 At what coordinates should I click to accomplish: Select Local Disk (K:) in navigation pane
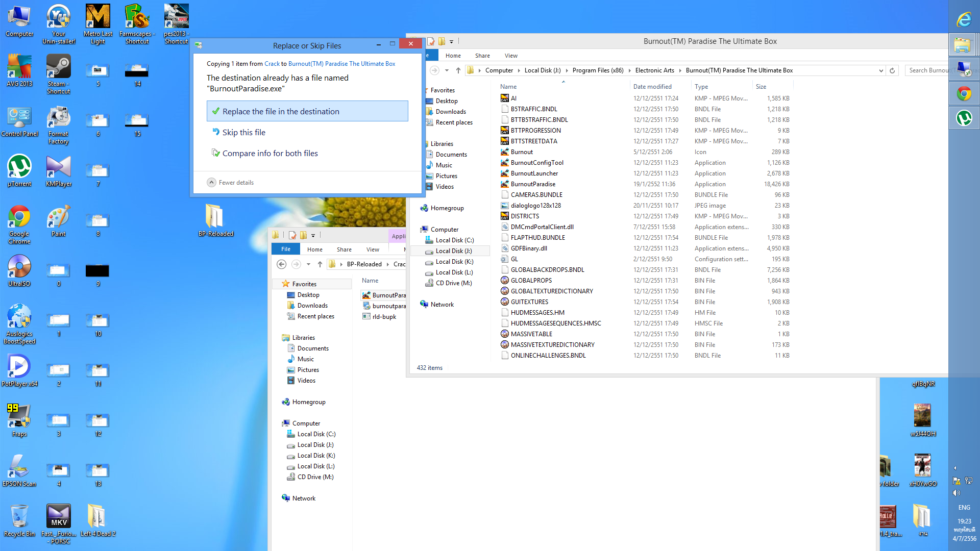pos(454,262)
